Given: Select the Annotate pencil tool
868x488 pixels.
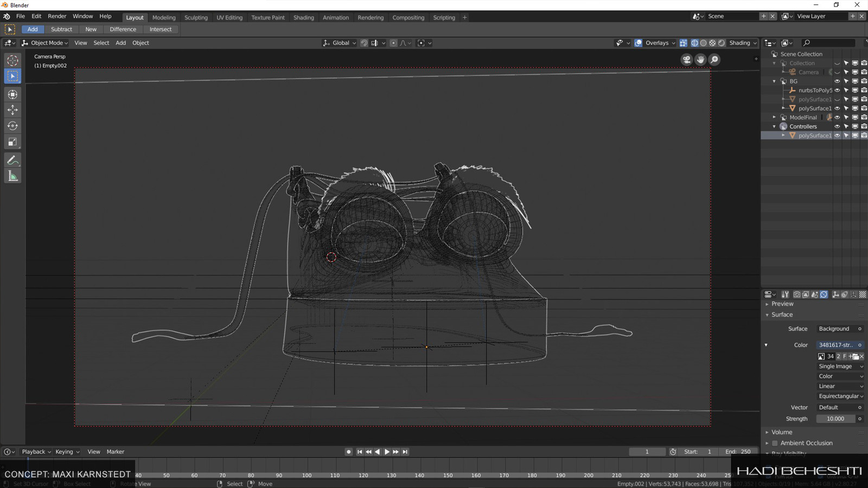Looking at the screenshot, I should [12, 160].
